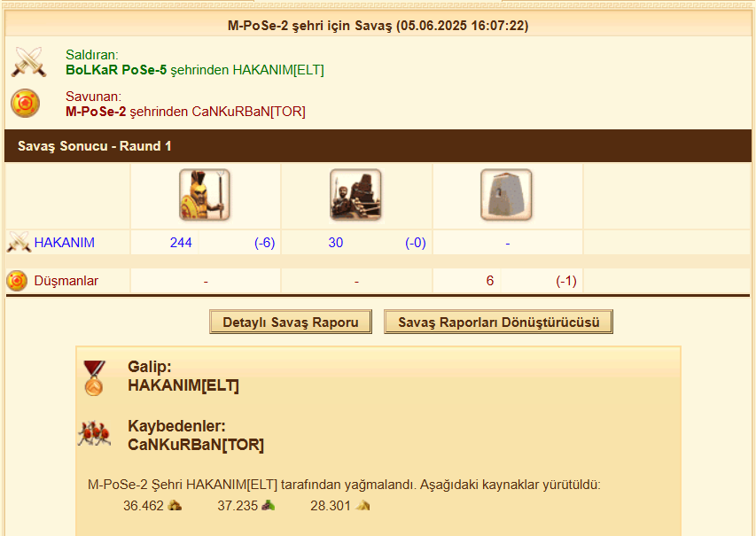The width and height of the screenshot is (756, 536).
Task: Click hoplite losses (-6) value
Action: (x=265, y=243)
